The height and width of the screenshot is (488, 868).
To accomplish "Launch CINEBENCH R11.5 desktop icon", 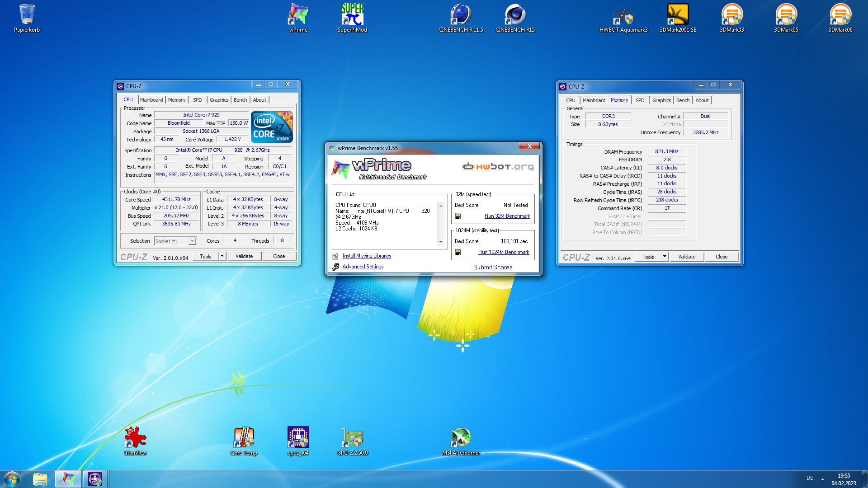I will (461, 18).
